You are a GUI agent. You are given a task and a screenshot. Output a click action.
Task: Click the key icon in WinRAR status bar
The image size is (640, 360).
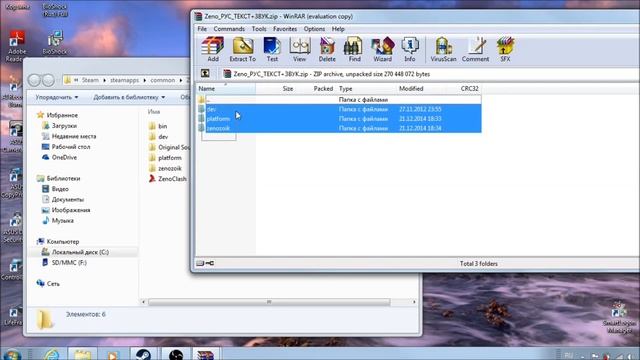[x=210, y=263]
